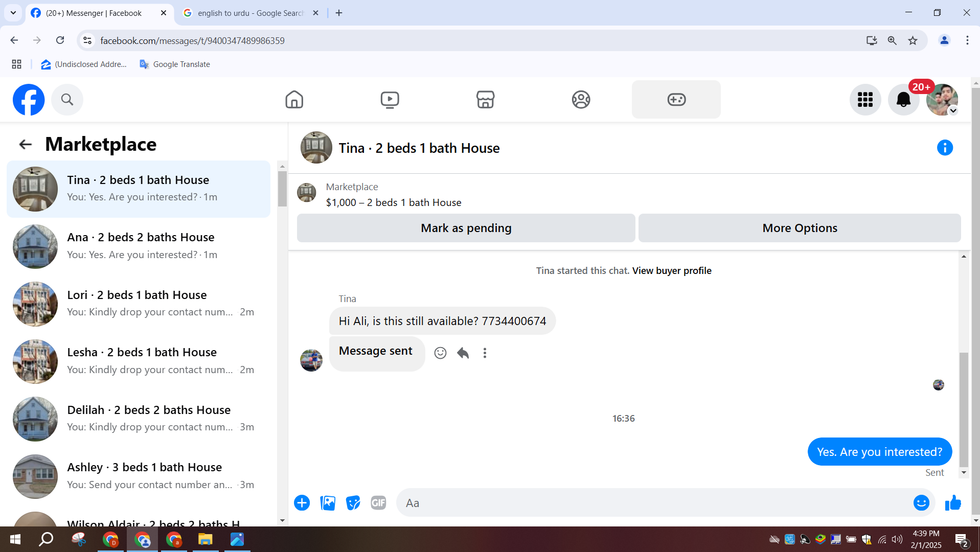Install app icon in address bar
This screenshot has width=980, height=552.
(872, 40)
